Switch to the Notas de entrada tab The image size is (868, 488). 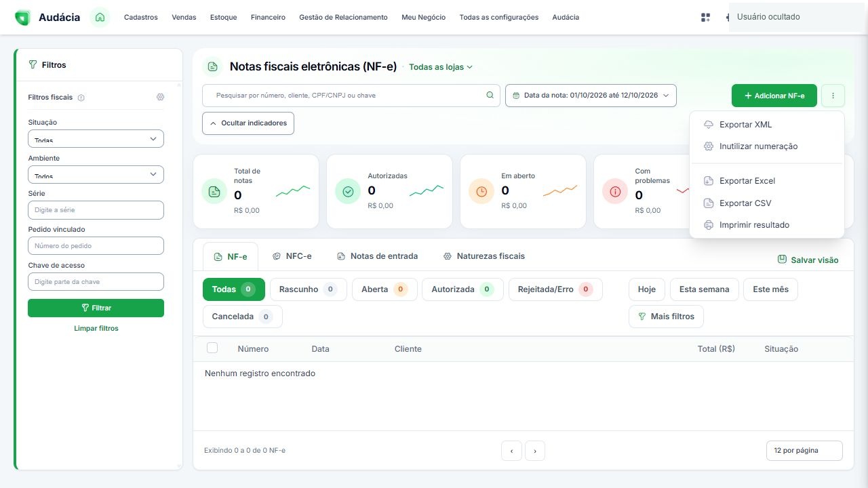[377, 256]
